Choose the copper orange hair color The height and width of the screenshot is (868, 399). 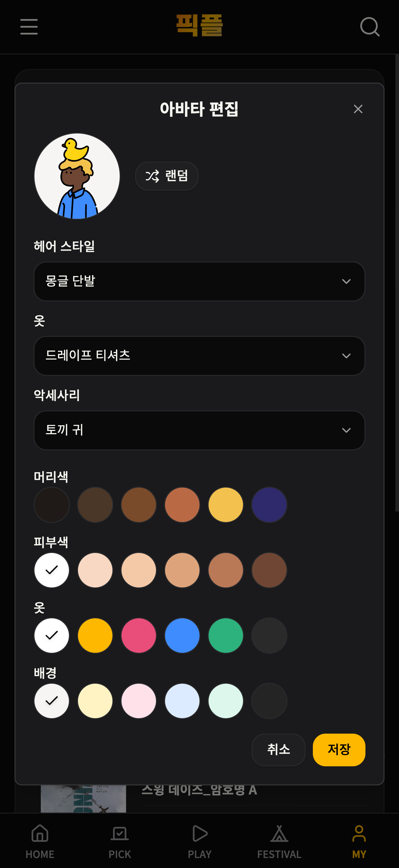182,505
